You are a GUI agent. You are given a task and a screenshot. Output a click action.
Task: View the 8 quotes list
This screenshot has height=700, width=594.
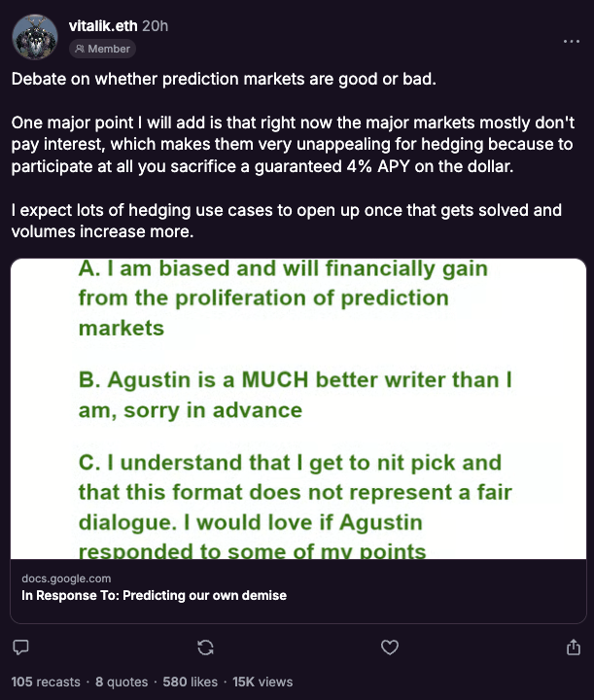122,682
